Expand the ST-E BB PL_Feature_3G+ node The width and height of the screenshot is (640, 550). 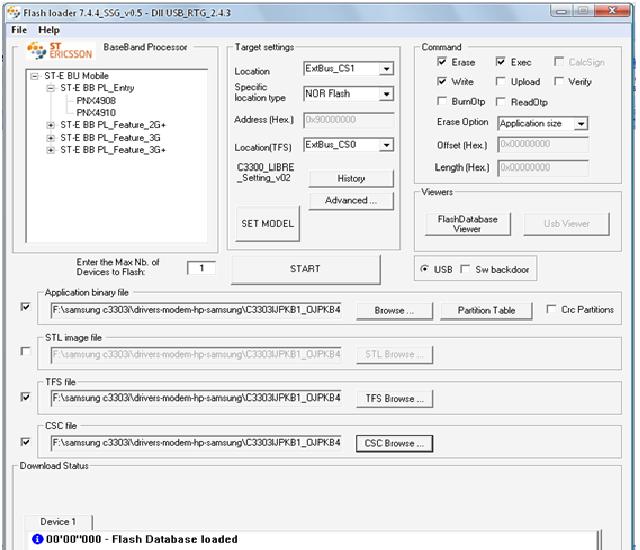point(51,150)
